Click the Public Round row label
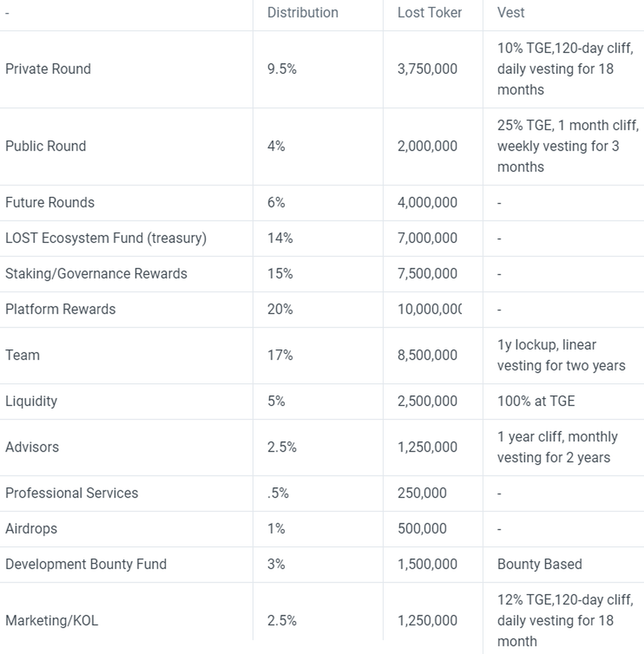644x654 pixels. (x=46, y=146)
